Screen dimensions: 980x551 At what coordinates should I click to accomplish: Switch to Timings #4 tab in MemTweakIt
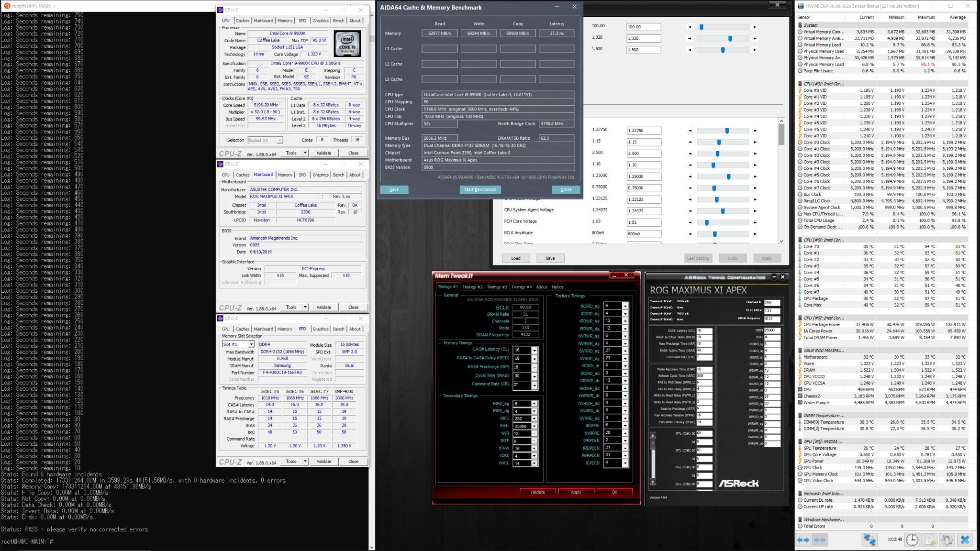click(x=521, y=287)
